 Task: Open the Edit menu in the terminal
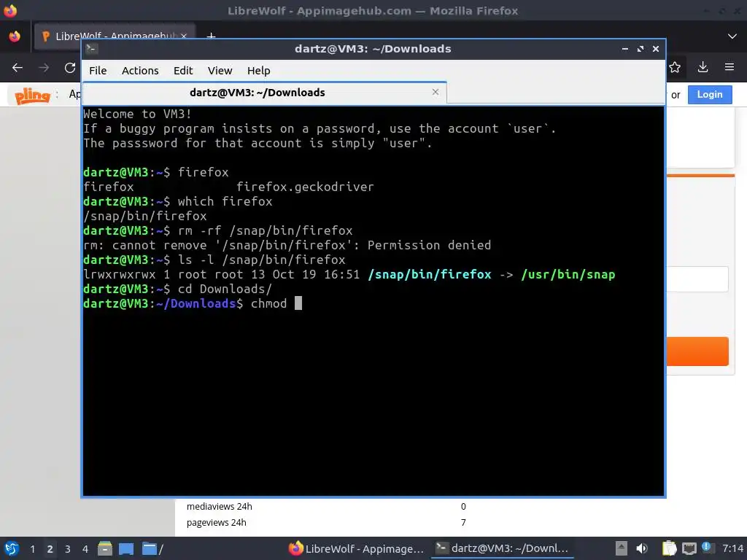[x=183, y=71]
